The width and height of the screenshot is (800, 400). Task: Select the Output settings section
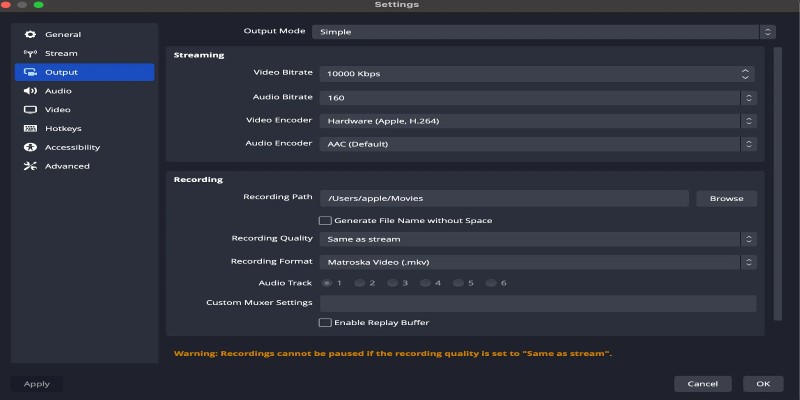click(85, 72)
